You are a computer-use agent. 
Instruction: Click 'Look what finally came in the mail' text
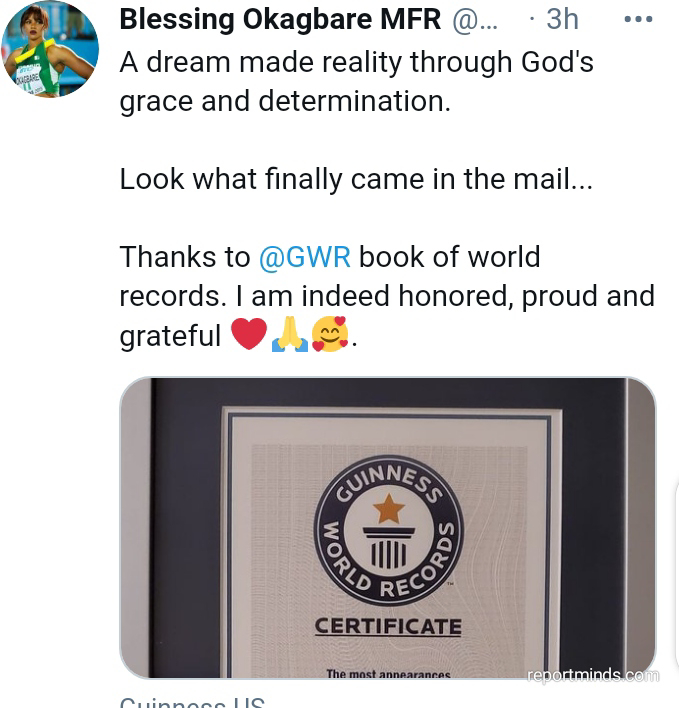[x=356, y=179]
